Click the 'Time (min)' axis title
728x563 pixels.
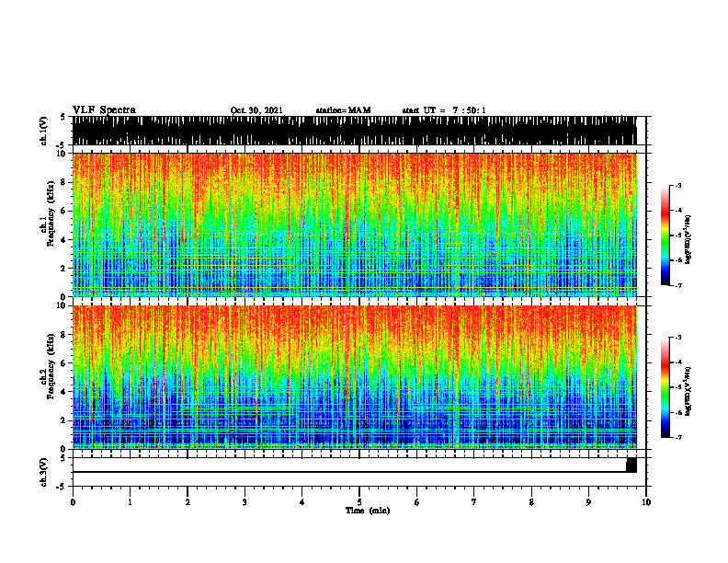(x=368, y=511)
